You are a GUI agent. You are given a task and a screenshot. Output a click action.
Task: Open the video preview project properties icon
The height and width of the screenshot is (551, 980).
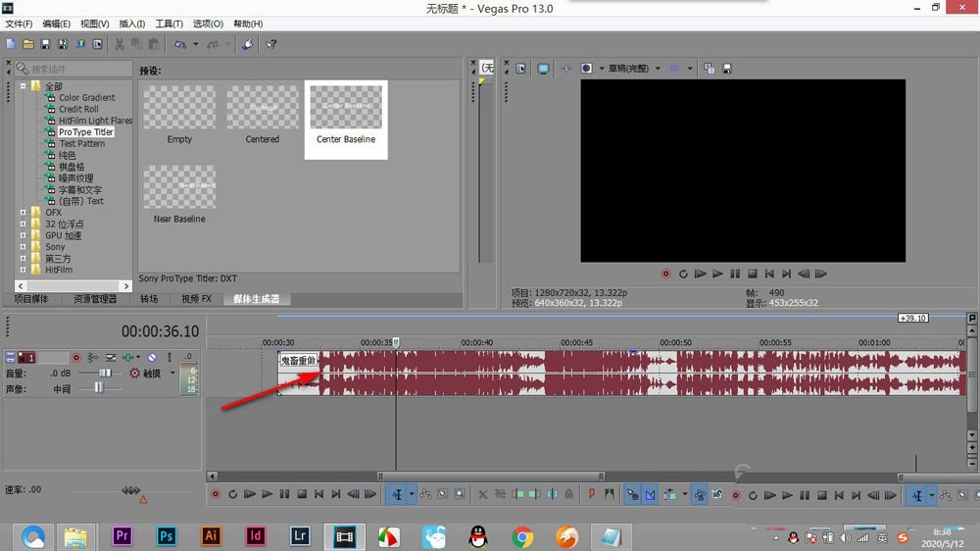point(520,69)
